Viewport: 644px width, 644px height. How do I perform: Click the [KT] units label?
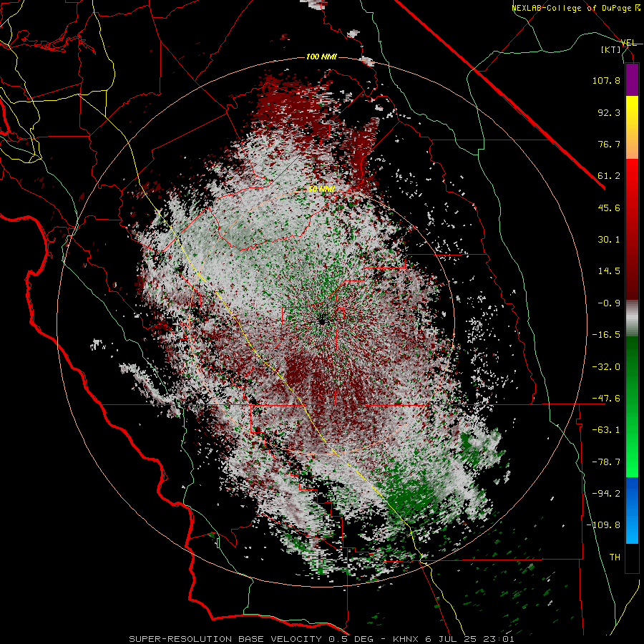611,49
